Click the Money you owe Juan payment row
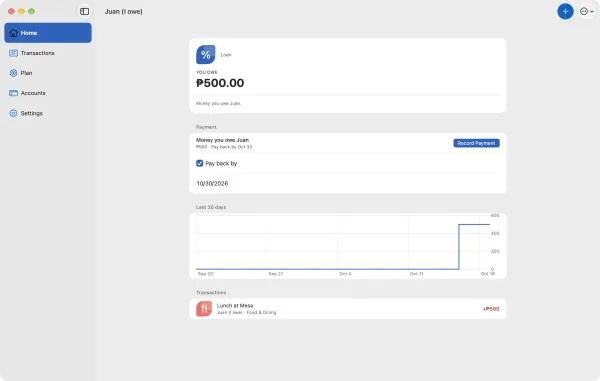This screenshot has width=600, height=381. click(x=348, y=143)
